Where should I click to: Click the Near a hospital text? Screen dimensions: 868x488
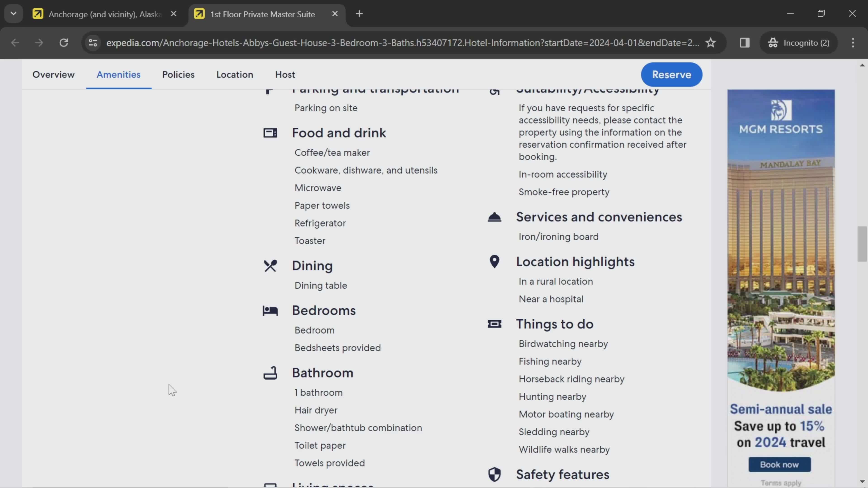click(551, 299)
